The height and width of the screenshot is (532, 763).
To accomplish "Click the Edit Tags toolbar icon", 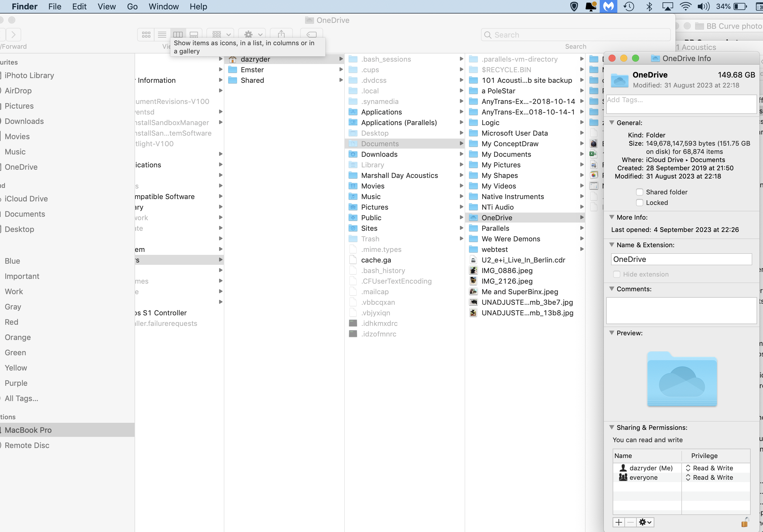I will click(x=311, y=34).
